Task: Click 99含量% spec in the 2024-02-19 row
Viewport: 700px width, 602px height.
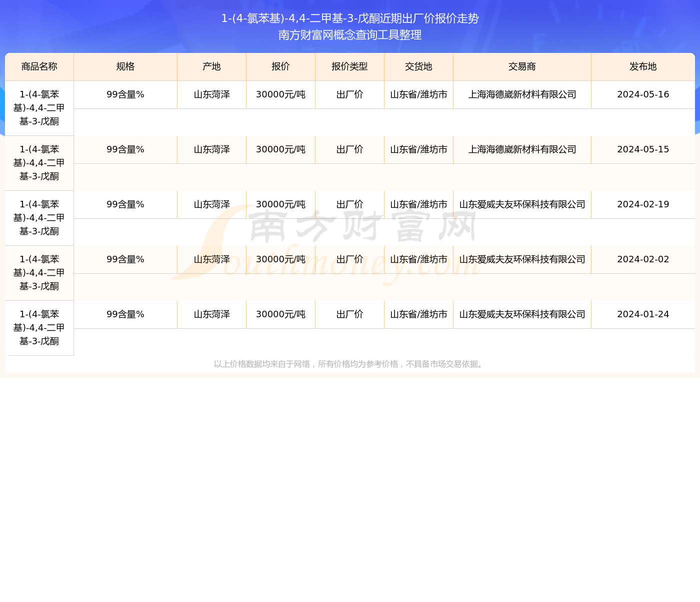Action: click(x=125, y=204)
